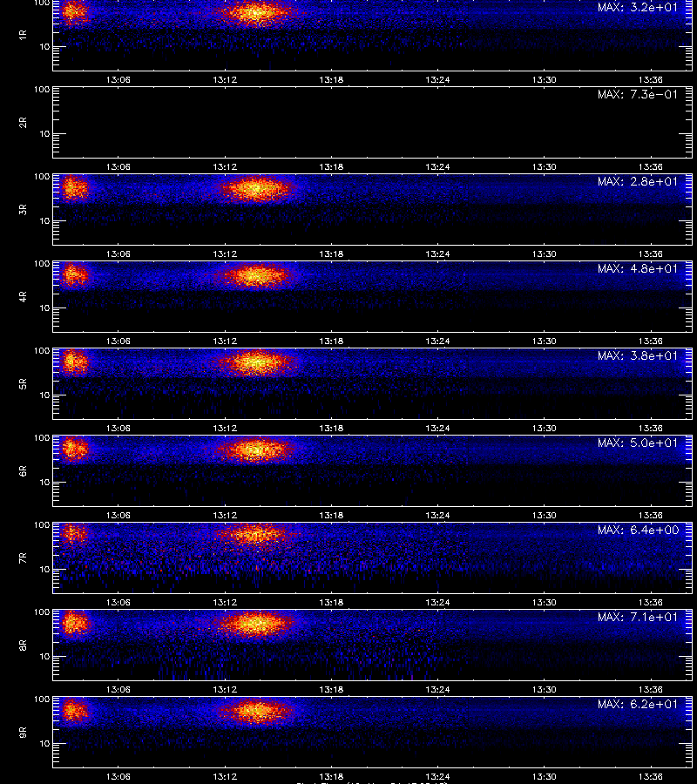Select the 2R axis label

tap(23, 123)
